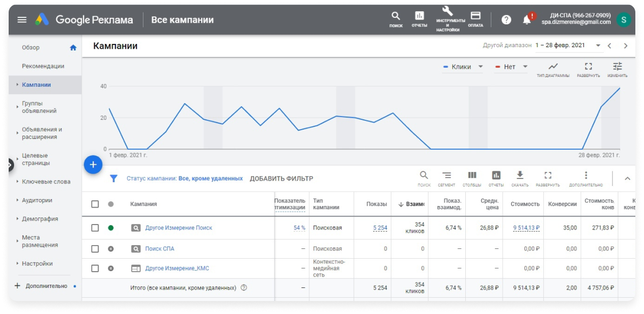The image size is (644, 314).
Task: Click the blue filter funnel icon
Action: (x=114, y=178)
